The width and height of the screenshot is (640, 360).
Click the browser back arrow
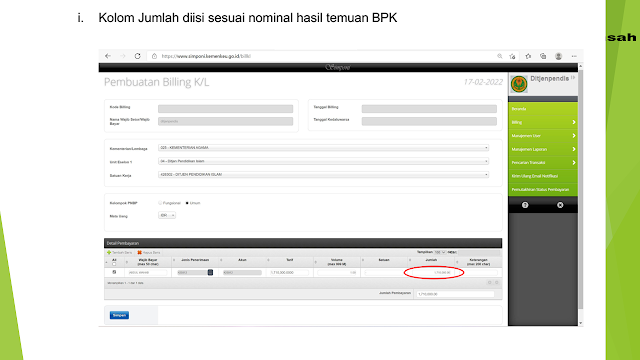click(108, 56)
